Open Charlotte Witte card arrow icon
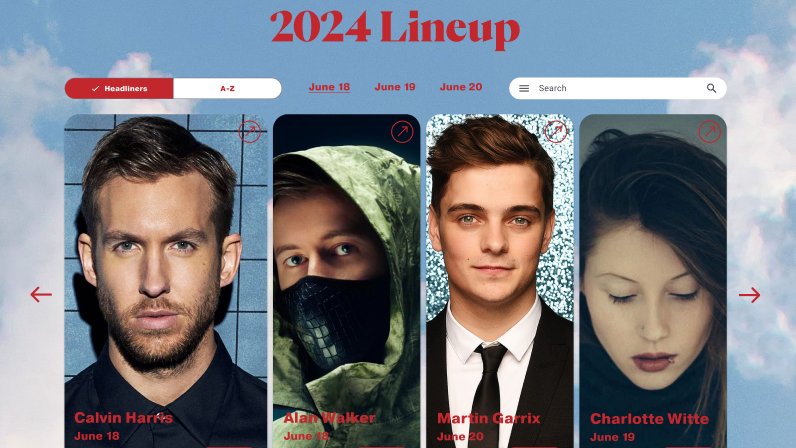Image resolution: width=796 pixels, height=448 pixels. [x=710, y=132]
